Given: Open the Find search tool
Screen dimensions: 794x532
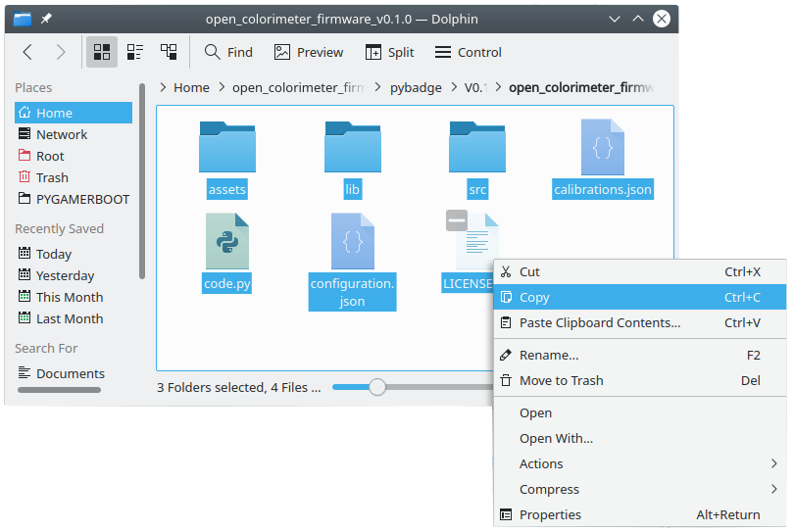Looking at the screenshot, I should (x=228, y=52).
